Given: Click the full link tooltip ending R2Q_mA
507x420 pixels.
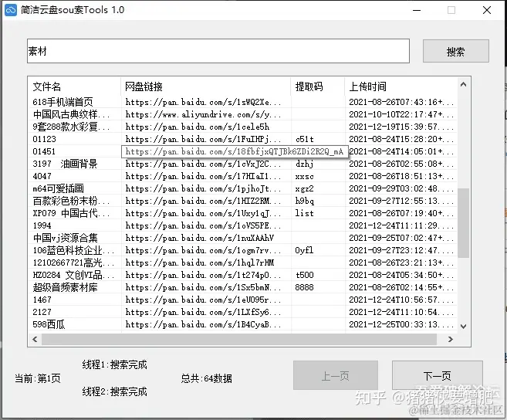Looking at the screenshot, I should point(235,151).
